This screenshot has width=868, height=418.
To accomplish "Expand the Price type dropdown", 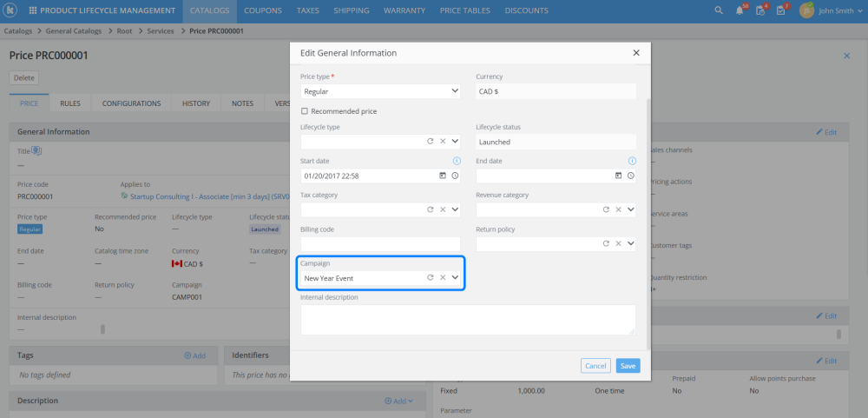I will tap(455, 90).
